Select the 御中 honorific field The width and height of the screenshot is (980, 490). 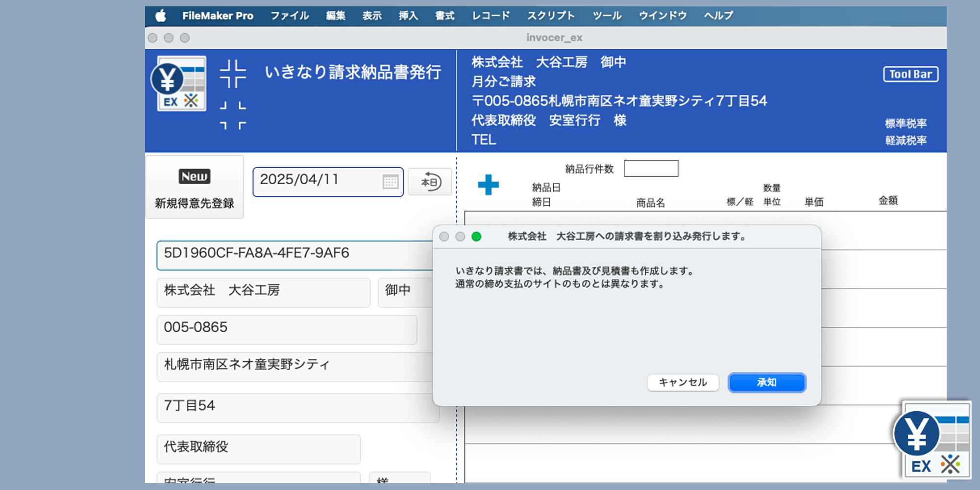404,292
